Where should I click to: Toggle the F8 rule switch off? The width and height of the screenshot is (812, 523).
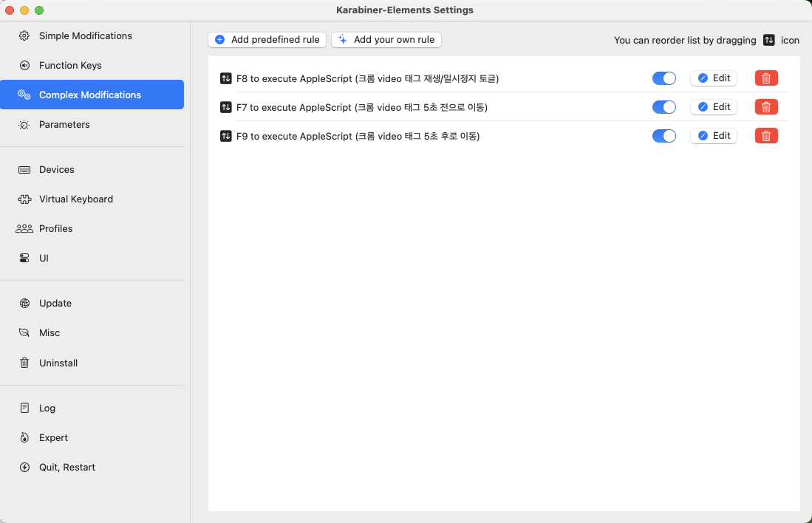pos(664,78)
